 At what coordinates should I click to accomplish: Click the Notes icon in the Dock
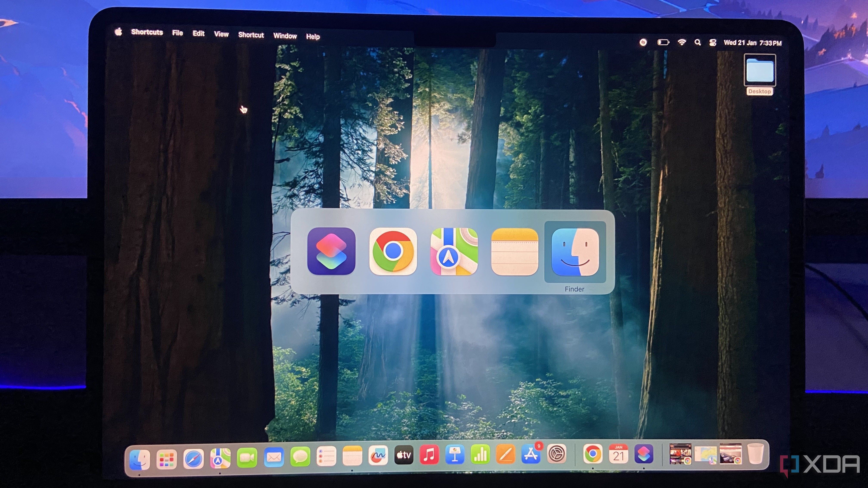pyautogui.click(x=352, y=456)
